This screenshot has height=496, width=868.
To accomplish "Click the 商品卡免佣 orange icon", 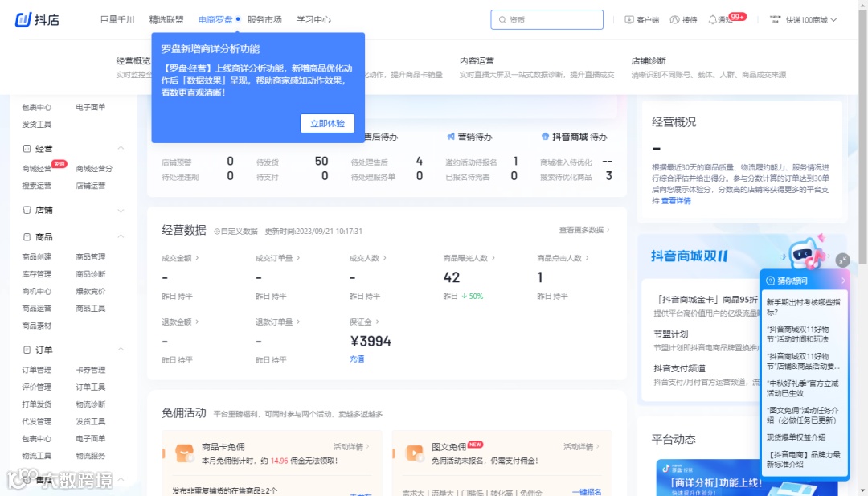I will pos(184,453).
